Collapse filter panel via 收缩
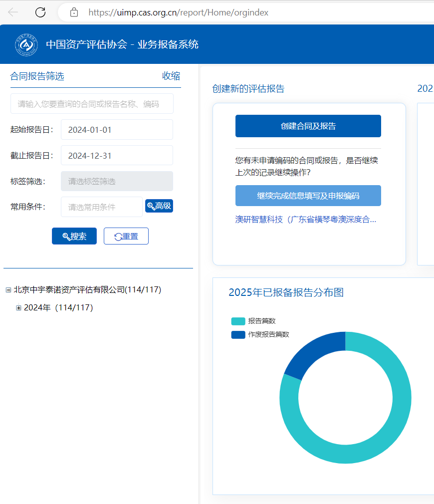Image resolution: width=434 pixels, height=504 pixels. (171, 76)
